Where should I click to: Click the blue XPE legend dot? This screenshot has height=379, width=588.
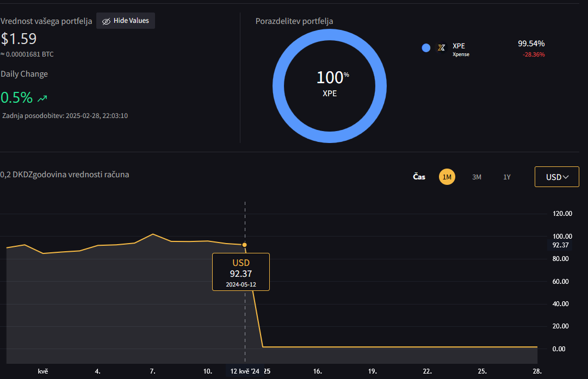(426, 48)
